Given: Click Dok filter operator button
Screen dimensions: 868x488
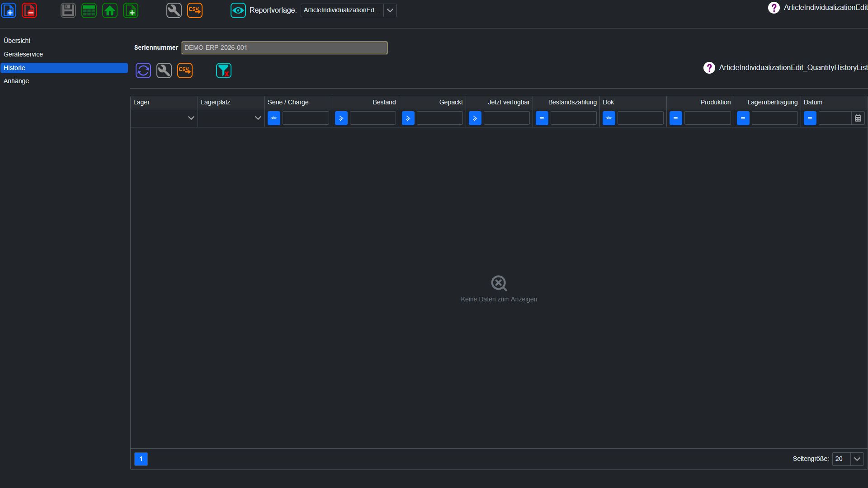Looking at the screenshot, I should [x=609, y=118].
